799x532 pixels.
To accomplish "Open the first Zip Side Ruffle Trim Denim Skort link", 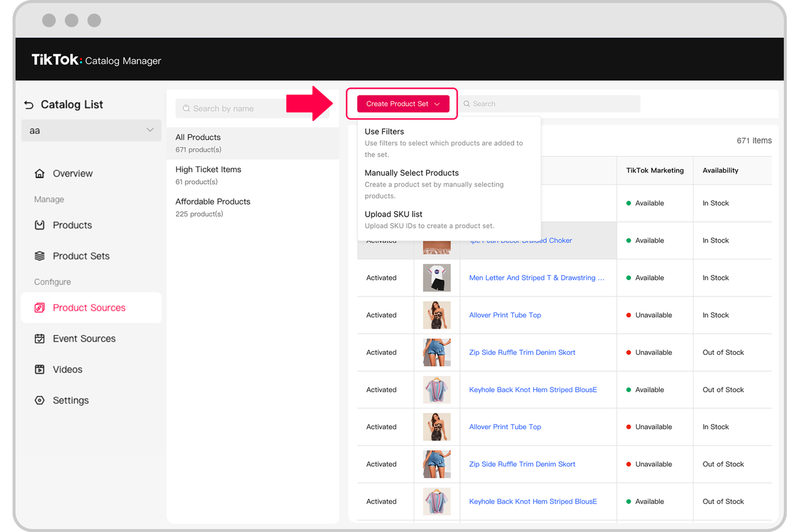I will (x=522, y=352).
